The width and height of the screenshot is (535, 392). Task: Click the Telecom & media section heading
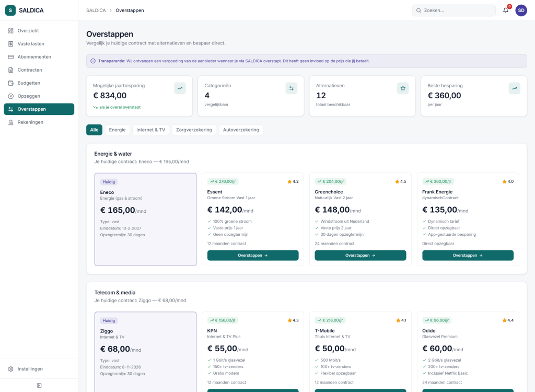click(115, 293)
